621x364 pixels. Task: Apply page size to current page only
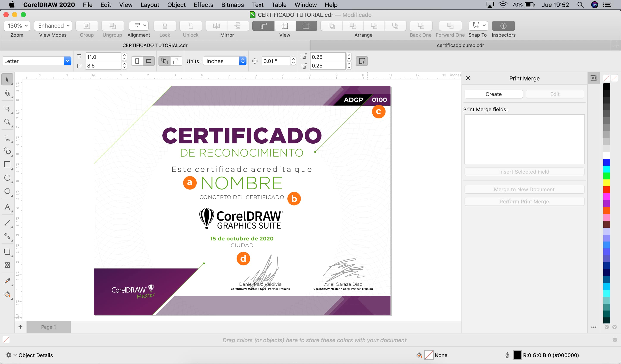[176, 61]
